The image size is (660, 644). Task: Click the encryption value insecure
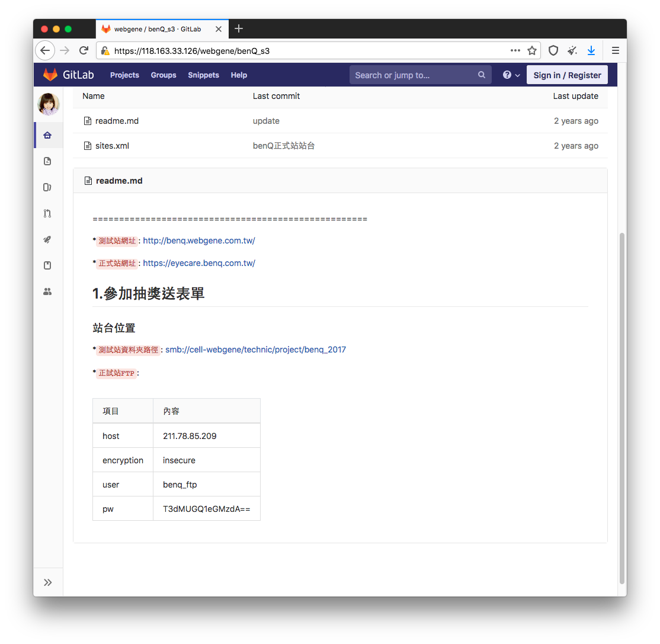(x=179, y=460)
